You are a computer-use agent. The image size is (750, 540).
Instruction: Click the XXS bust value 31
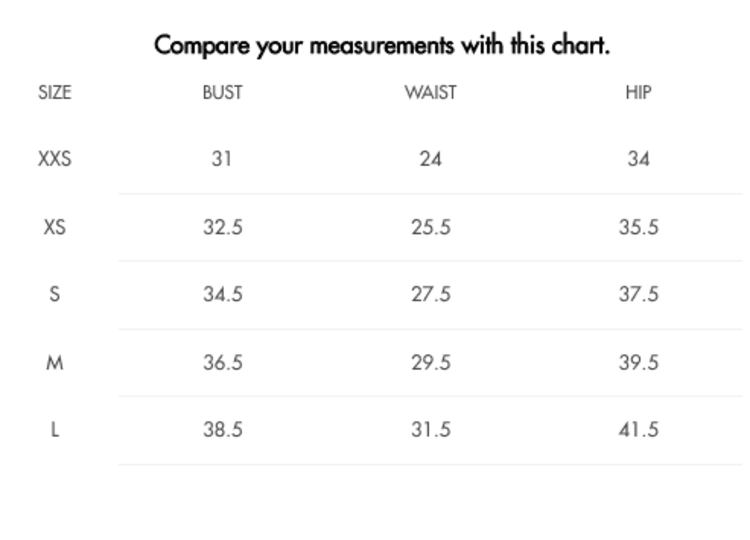222,159
